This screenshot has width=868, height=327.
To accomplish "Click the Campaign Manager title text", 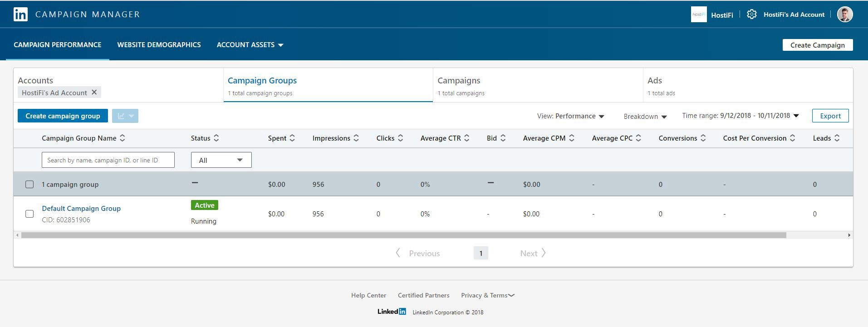I will click(x=88, y=14).
